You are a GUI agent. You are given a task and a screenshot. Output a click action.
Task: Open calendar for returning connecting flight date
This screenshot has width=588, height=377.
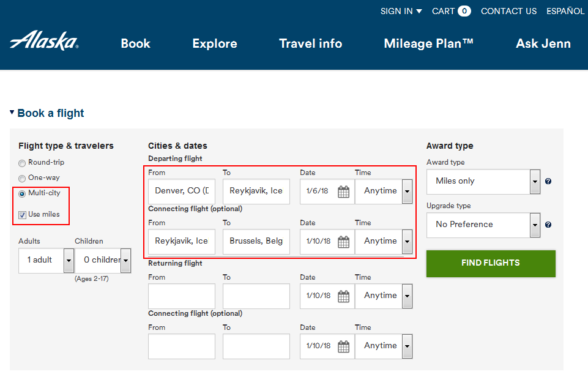(343, 346)
